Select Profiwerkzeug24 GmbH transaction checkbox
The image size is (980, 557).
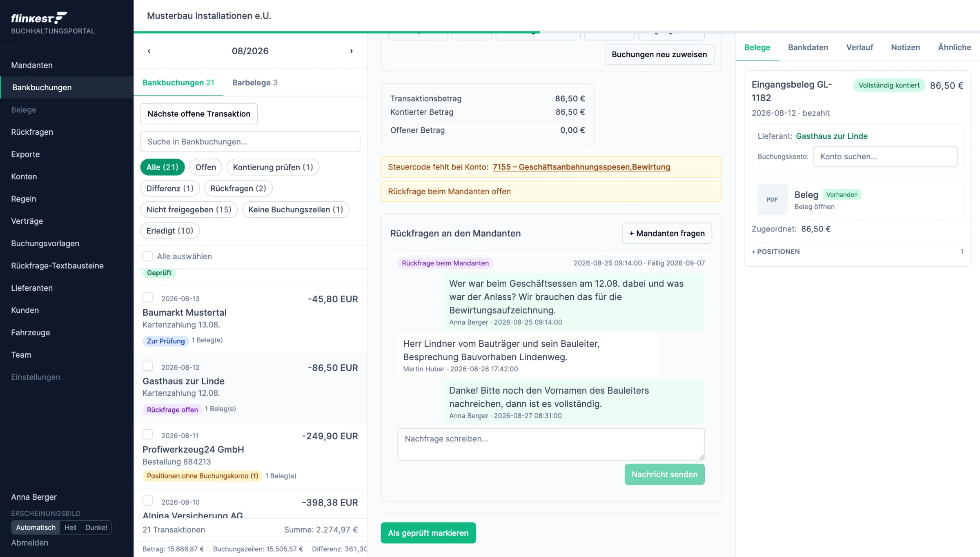(147, 434)
